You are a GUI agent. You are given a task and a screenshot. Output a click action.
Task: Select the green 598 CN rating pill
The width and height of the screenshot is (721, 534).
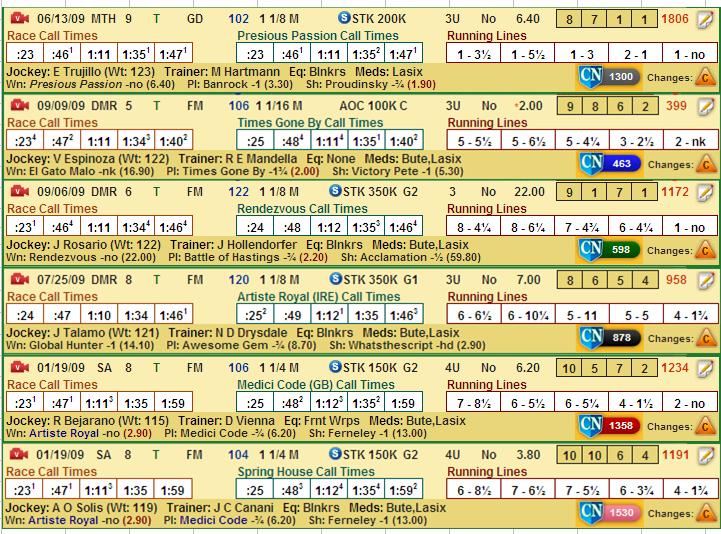point(621,250)
